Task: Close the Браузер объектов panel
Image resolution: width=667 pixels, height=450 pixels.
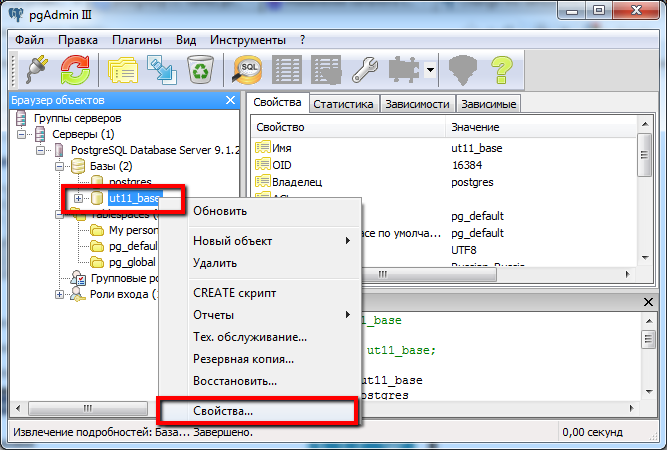Action: click(x=230, y=100)
